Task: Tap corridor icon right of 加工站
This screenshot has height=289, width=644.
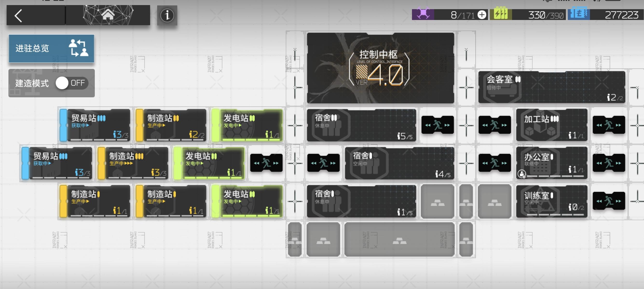Action: coord(609,125)
